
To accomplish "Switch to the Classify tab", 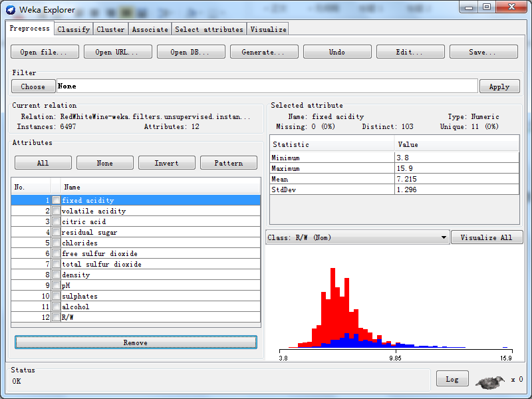I will click(74, 29).
